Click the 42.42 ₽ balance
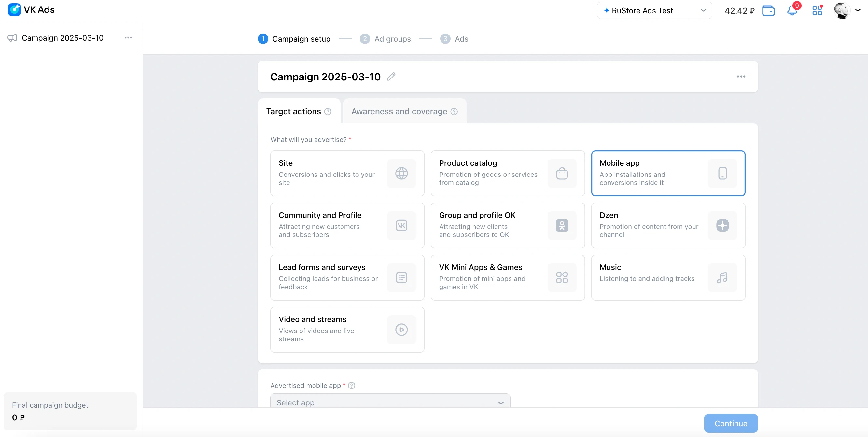This screenshot has width=868, height=437. coord(739,11)
